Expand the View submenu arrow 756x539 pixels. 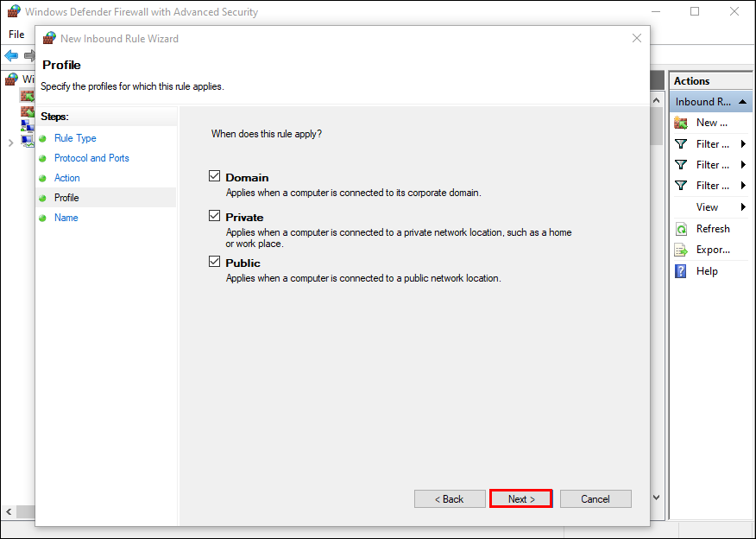pyautogui.click(x=743, y=207)
